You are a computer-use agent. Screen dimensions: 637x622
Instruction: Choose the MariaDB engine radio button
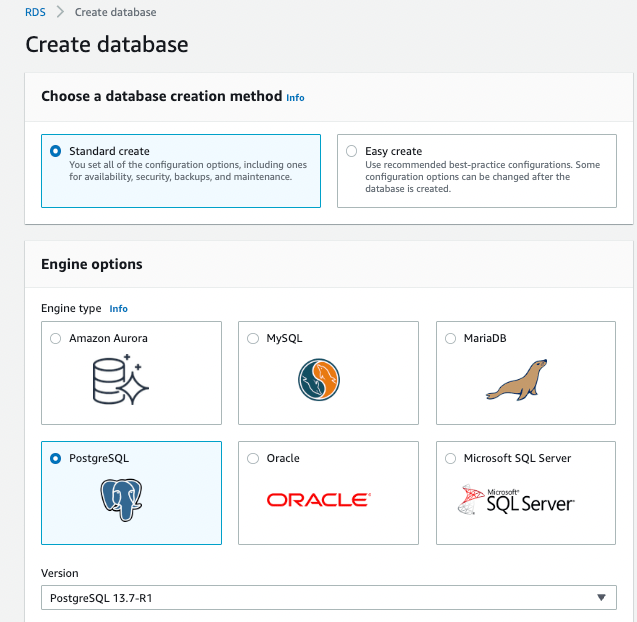451,338
